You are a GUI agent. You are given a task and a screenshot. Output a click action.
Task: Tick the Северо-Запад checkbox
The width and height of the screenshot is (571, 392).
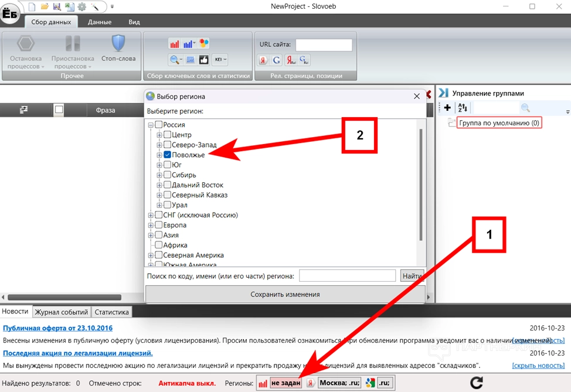(168, 145)
